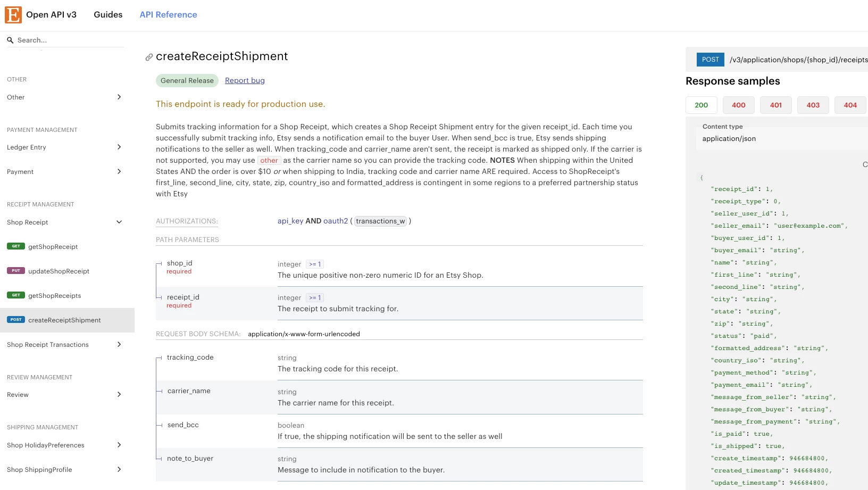
Task: Expand Ledger Entry section
Action: coord(119,147)
